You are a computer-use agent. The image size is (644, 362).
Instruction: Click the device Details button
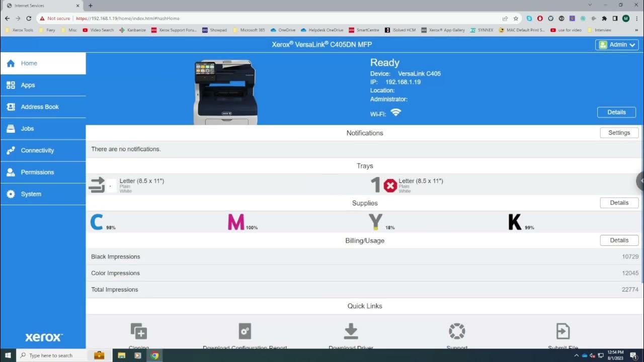pos(616,112)
